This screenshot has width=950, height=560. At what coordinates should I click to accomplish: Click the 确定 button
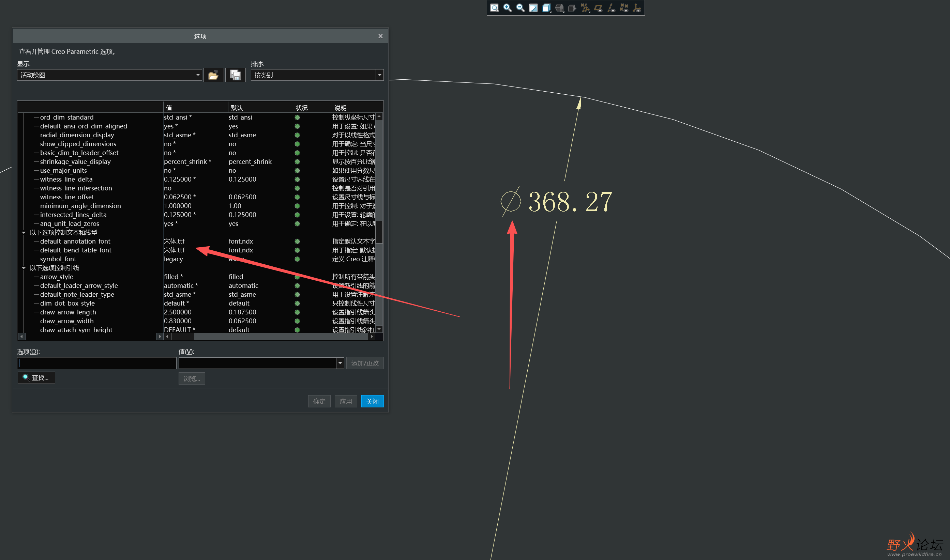pyautogui.click(x=319, y=401)
